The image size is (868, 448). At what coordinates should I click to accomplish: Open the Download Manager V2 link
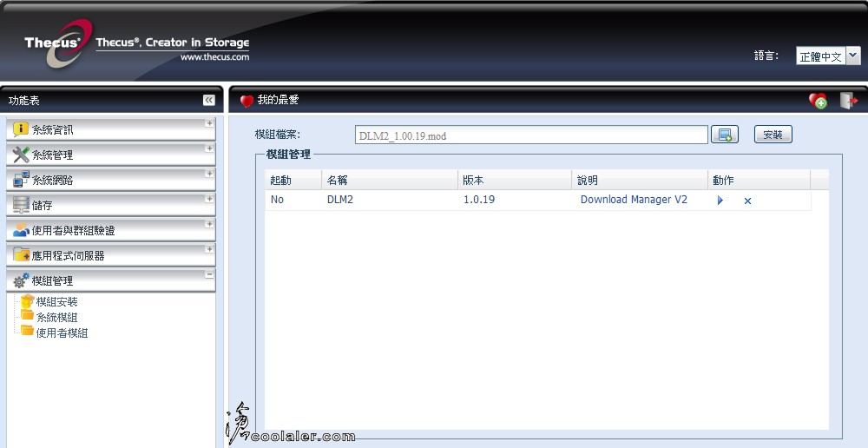click(x=634, y=200)
